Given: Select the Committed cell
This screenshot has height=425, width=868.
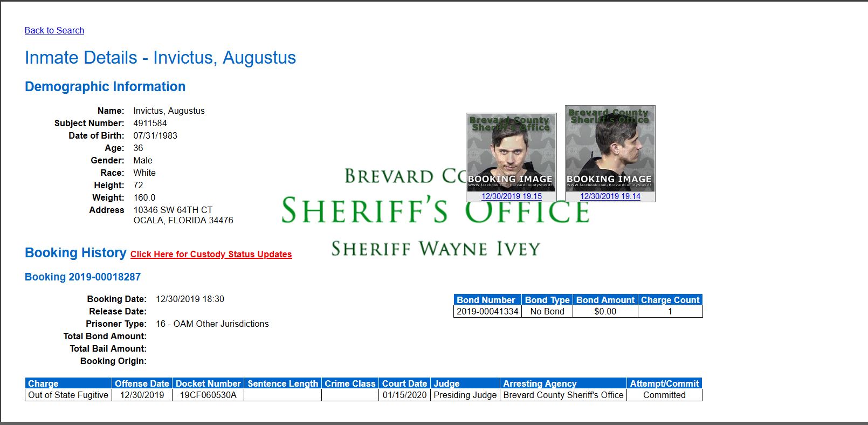Looking at the screenshot, I should [x=665, y=395].
